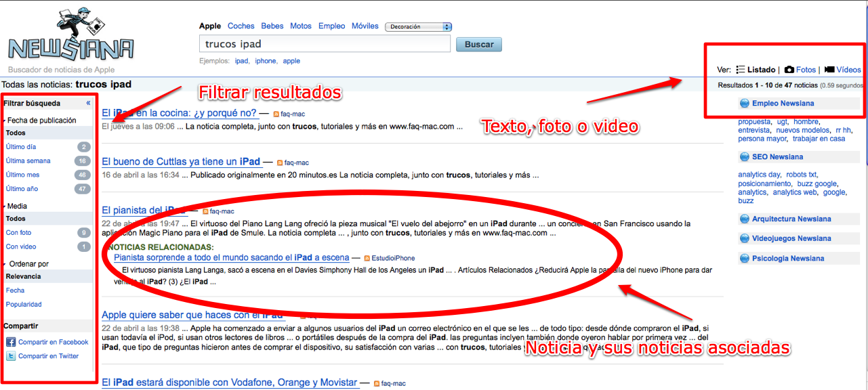This screenshot has height=390, width=868.
Task: Click the Twitter share icon
Action: tap(11, 356)
